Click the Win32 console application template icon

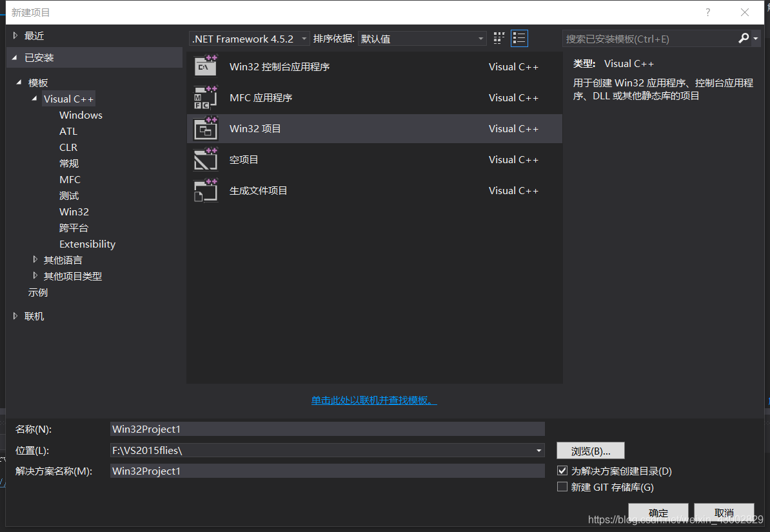[206, 66]
